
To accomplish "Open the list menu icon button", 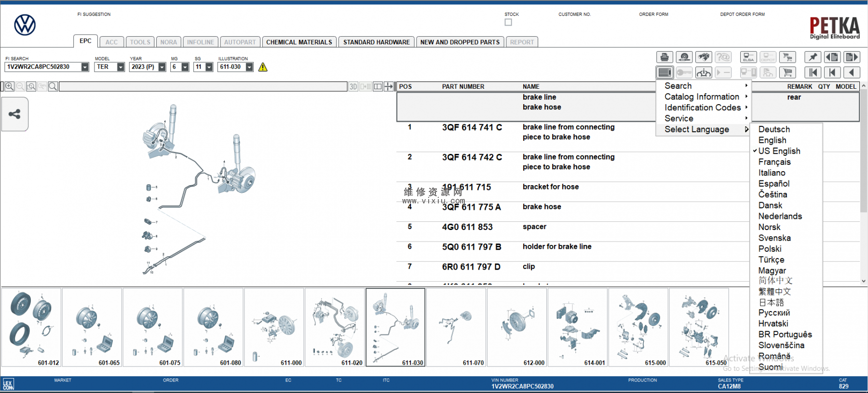I will point(665,73).
